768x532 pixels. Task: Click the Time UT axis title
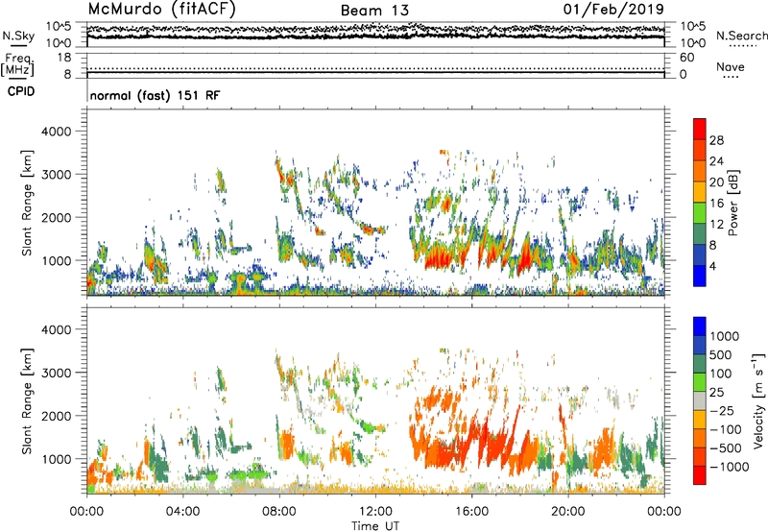375,526
